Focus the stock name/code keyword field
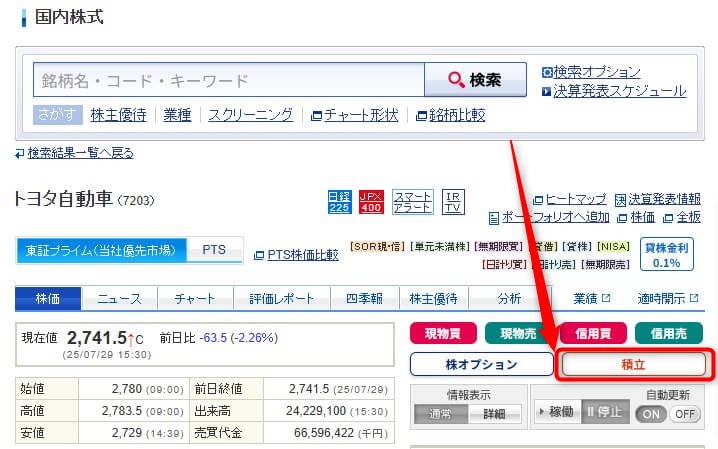718x449 pixels. [x=229, y=80]
